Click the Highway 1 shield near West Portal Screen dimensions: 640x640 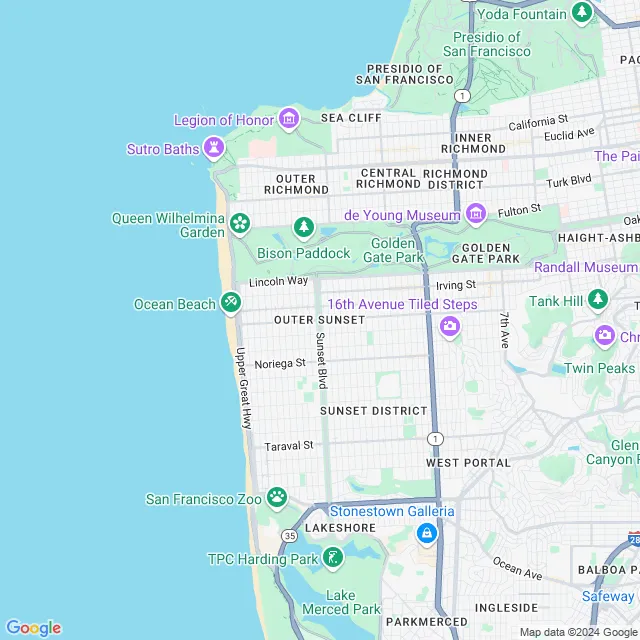(x=436, y=439)
